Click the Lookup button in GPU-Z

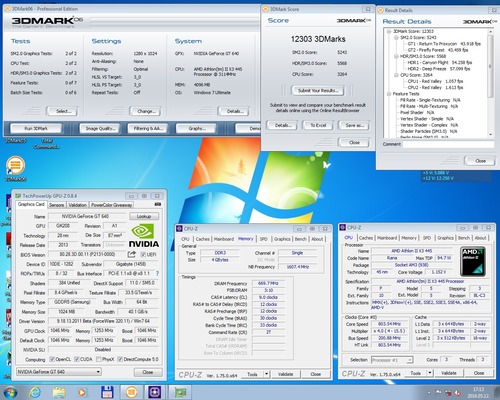144,216
